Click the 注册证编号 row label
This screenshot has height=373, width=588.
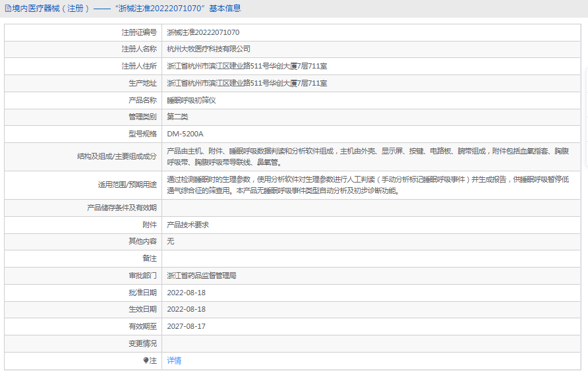[139, 32]
